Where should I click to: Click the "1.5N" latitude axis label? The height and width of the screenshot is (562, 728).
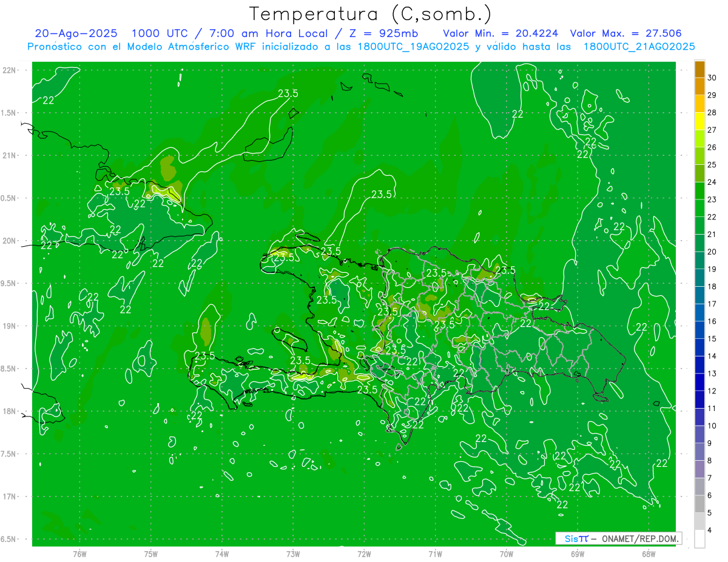pyautogui.click(x=9, y=113)
